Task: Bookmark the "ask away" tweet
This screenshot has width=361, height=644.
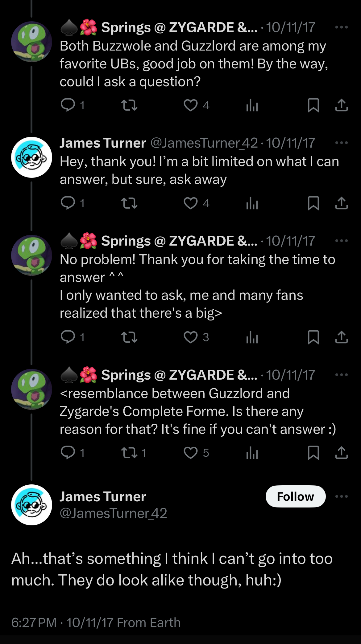Action: pyautogui.click(x=313, y=203)
